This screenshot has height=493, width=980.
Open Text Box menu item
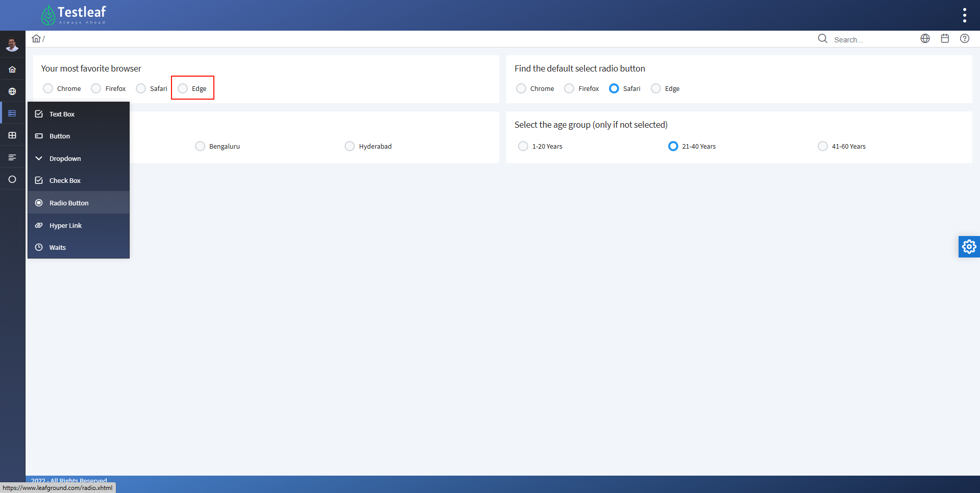click(x=79, y=114)
